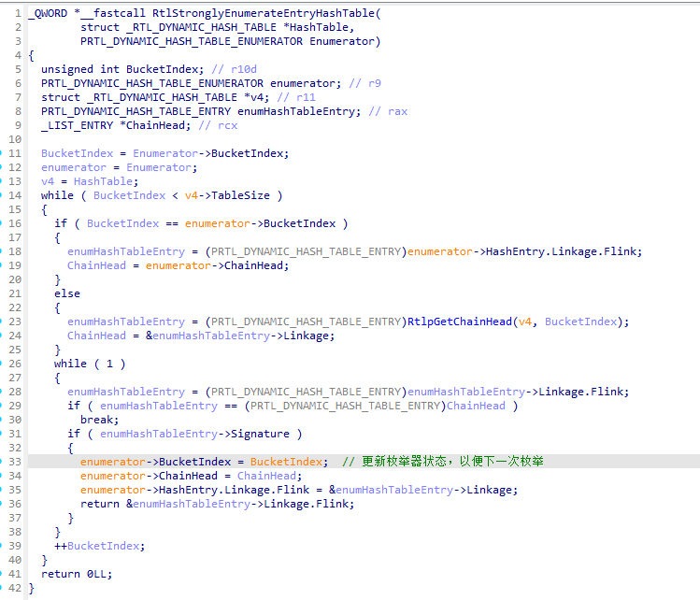Click ++BucketIndex on line 39
Screen dimensions: 700x600
97,546
